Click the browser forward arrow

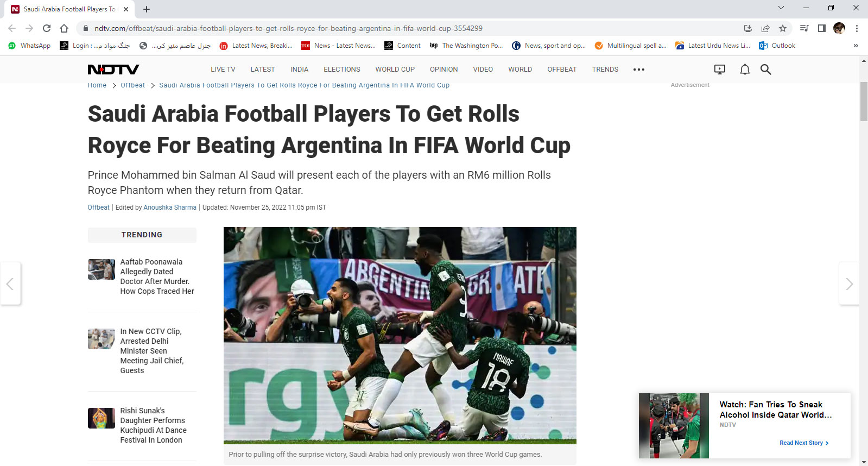coord(29,28)
